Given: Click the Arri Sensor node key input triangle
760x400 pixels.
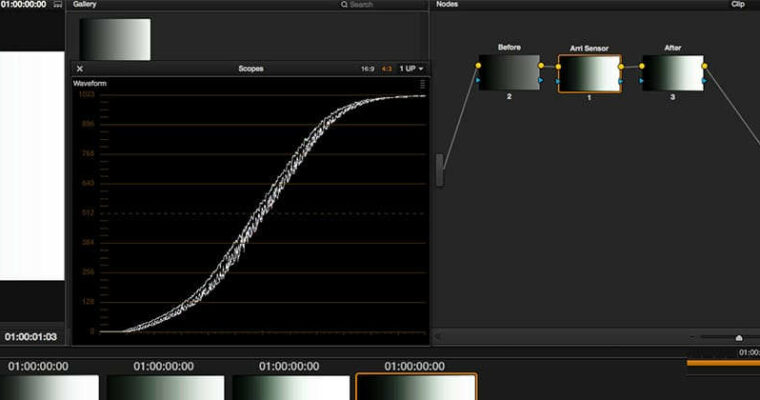Looking at the screenshot, I should (x=558, y=81).
